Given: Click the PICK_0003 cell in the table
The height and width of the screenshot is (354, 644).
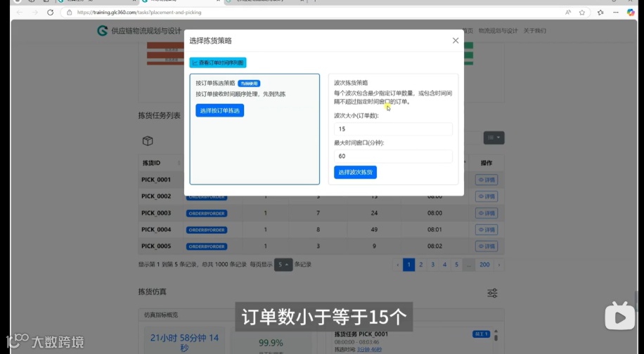Looking at the screenshot, I should click(x=156, y=213).
